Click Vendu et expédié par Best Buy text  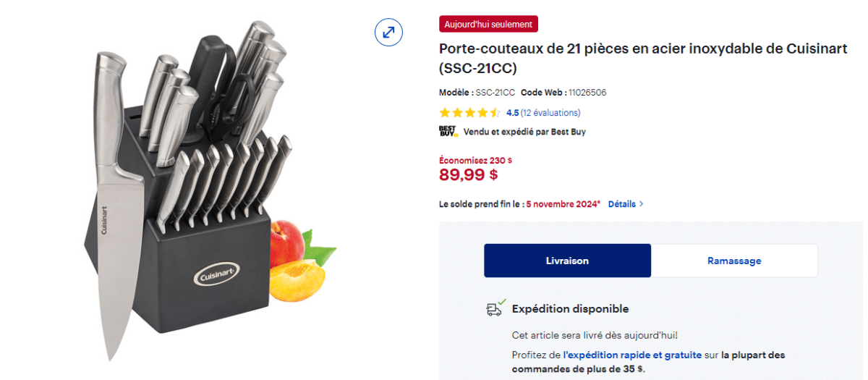[524, 132]
